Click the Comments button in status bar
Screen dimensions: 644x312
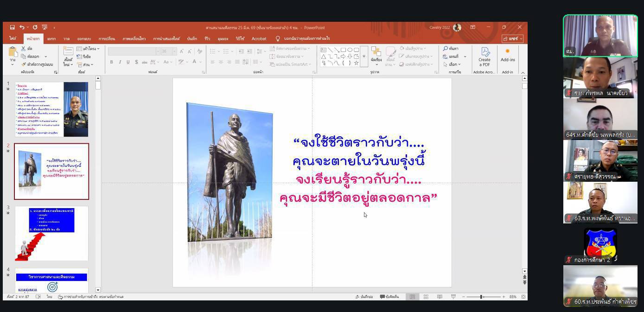coord(389,297)
